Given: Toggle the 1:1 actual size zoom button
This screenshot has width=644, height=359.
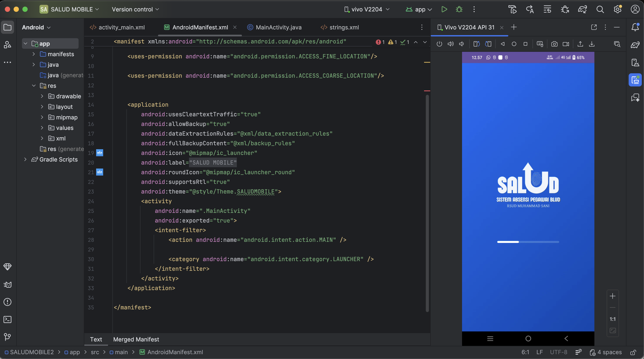Looking at the screenshot, I should coord(612,319).
